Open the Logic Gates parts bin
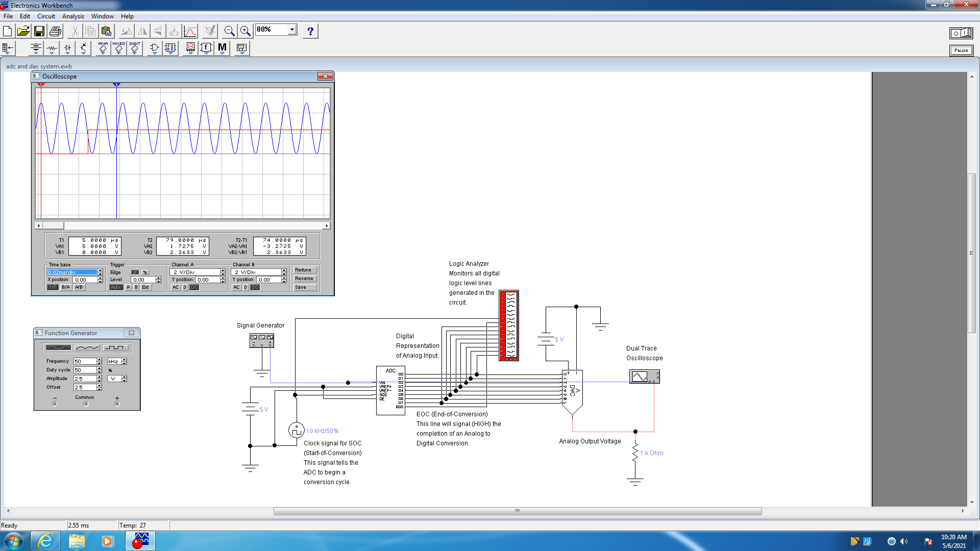Screen dimensions: 980x551 [155, 48]
